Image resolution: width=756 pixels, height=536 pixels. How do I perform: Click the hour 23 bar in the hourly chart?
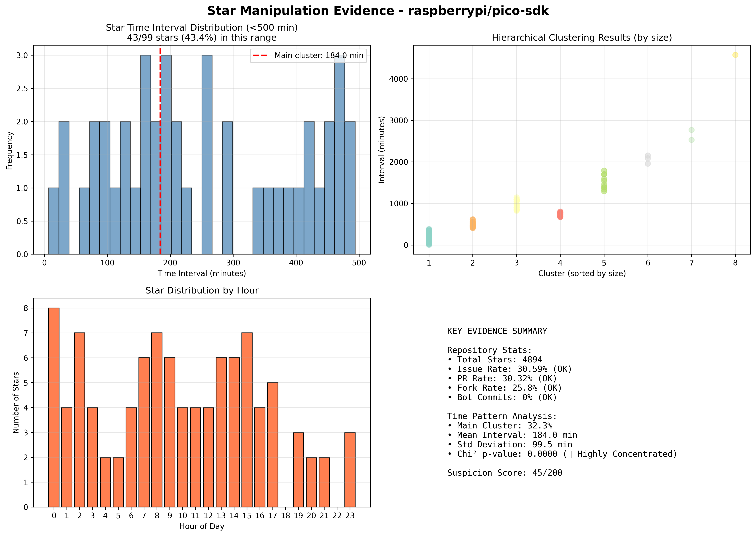pos(350,470)
